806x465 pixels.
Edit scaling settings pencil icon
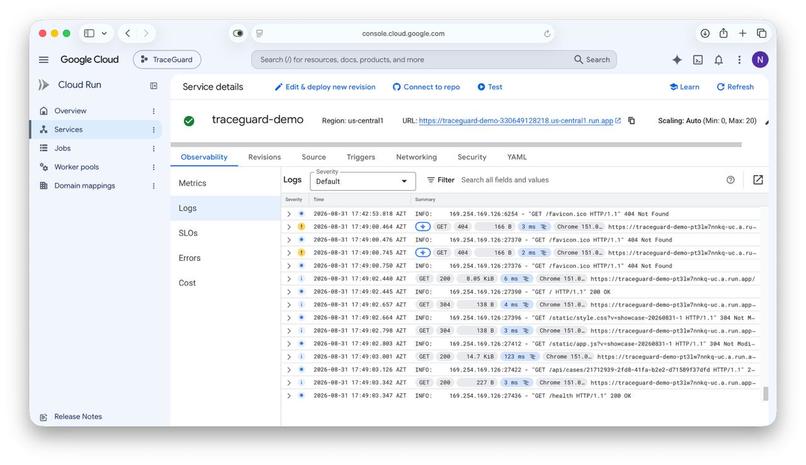(767, 122)
